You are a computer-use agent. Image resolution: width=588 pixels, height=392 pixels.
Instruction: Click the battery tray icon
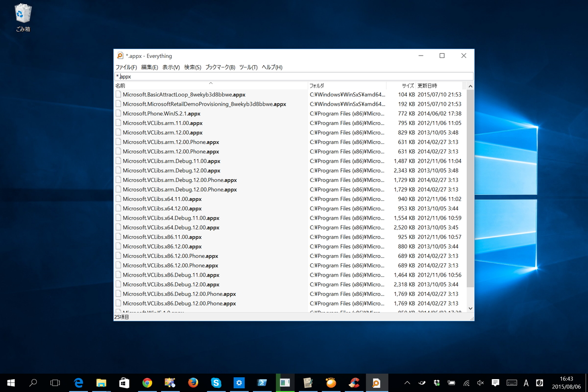[452, 383]
